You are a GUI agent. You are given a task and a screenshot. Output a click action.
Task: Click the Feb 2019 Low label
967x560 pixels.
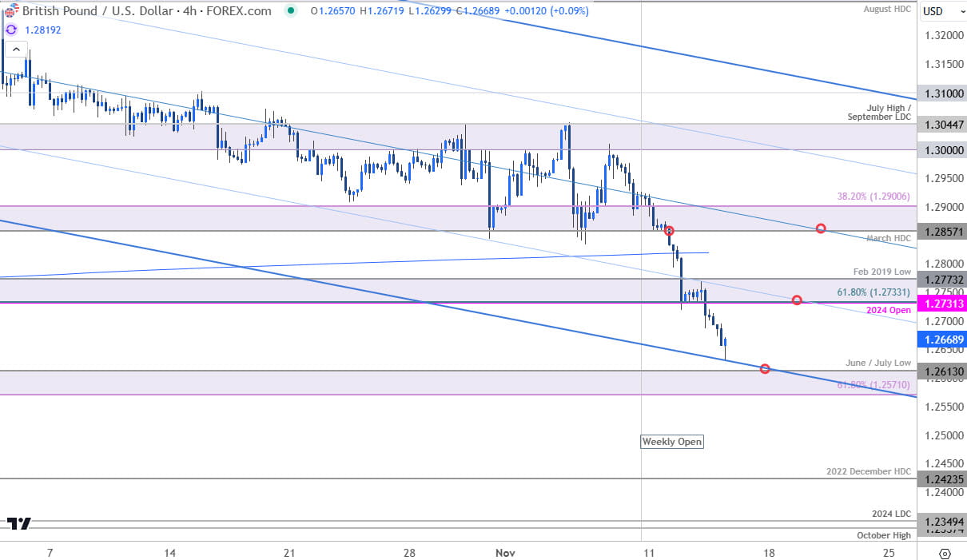click(882, 272)
